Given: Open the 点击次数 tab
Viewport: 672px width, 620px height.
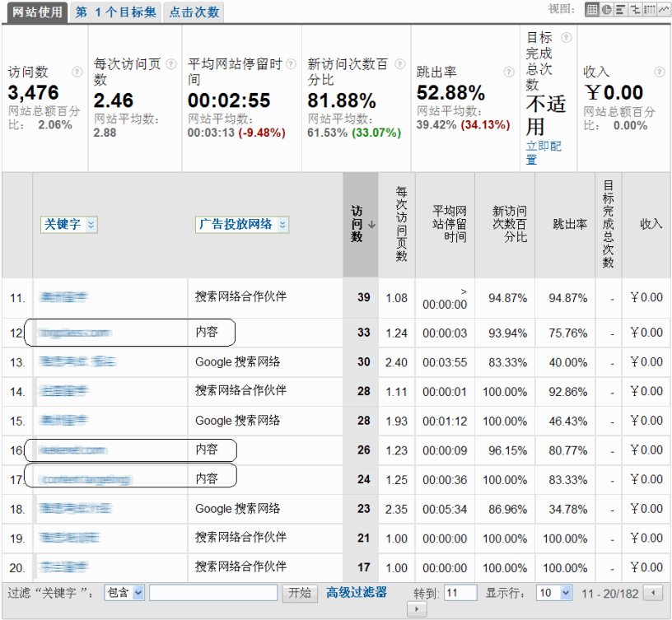Looking at the screenshot, I should pyautogui.click(x=194, y=12).
